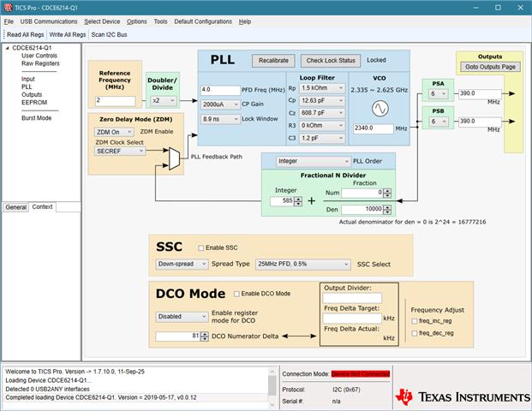Open the PSB divider dropdown
Image resolution: width=532 pixels, height=411 pixels.
point(439,122)
